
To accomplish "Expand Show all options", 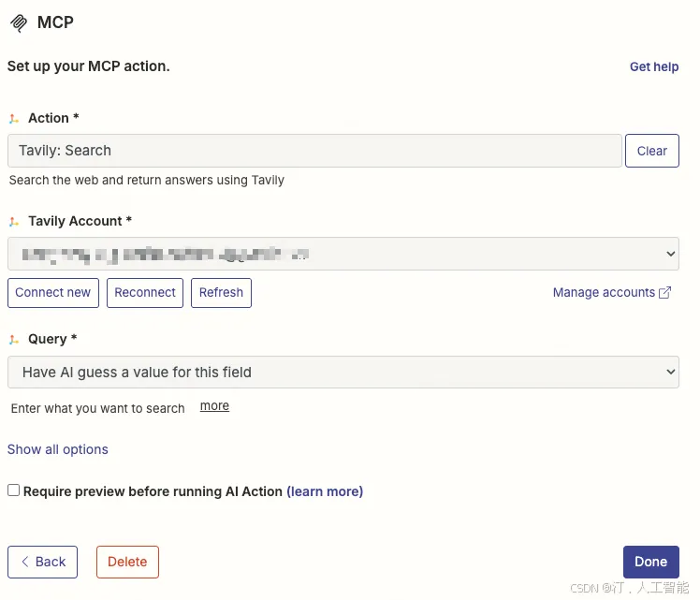I will (x=58, y=449).
